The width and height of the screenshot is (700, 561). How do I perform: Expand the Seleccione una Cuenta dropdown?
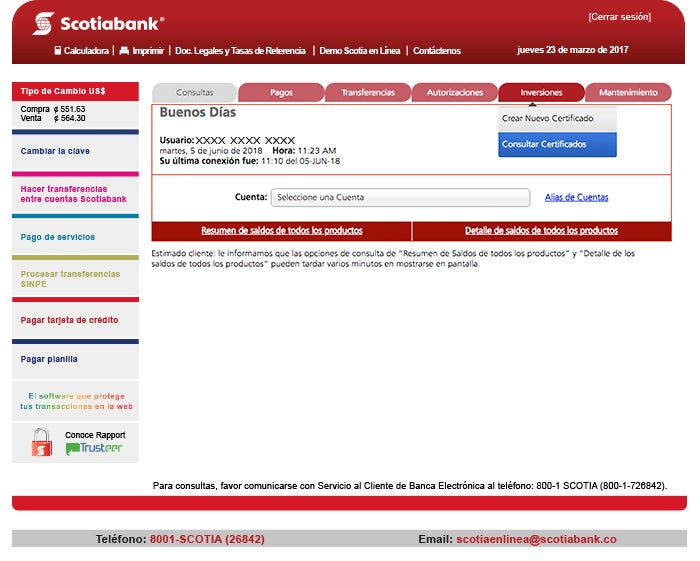(400, 198)
